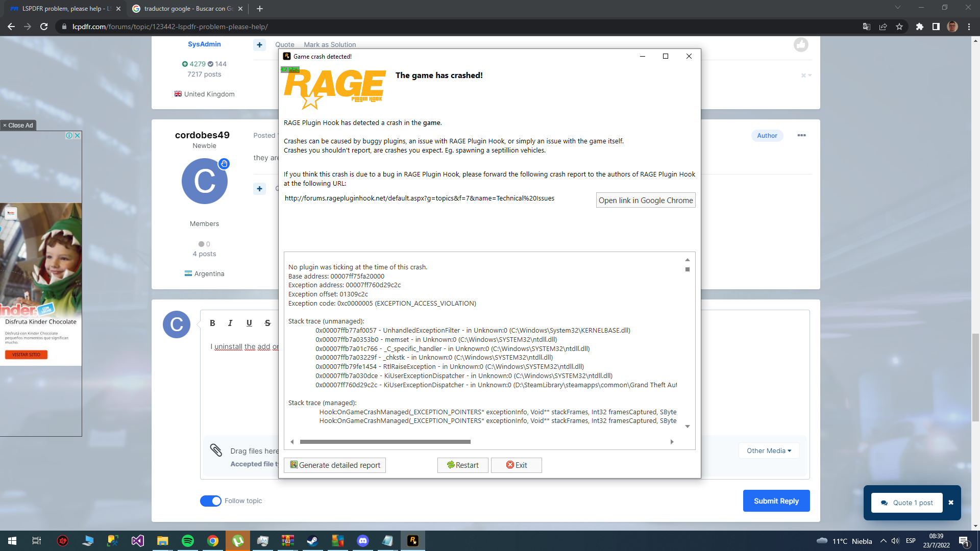Open Steam from the taskbar
Screen dimensions: 980x551
tap(312, 541)
